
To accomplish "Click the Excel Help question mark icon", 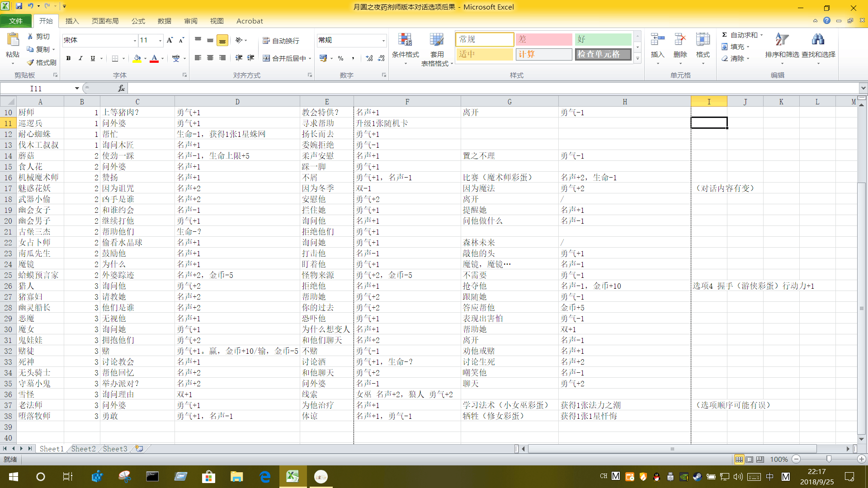I will coord(827,20).
